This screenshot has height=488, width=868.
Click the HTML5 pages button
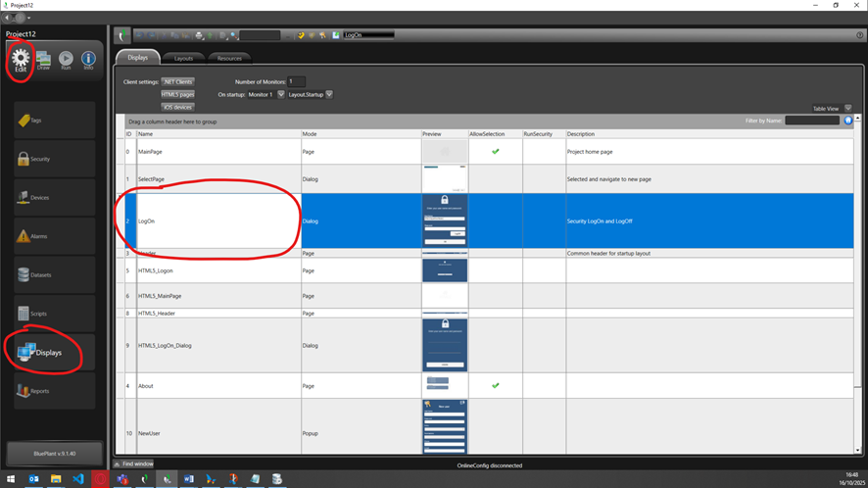(177, 94)
